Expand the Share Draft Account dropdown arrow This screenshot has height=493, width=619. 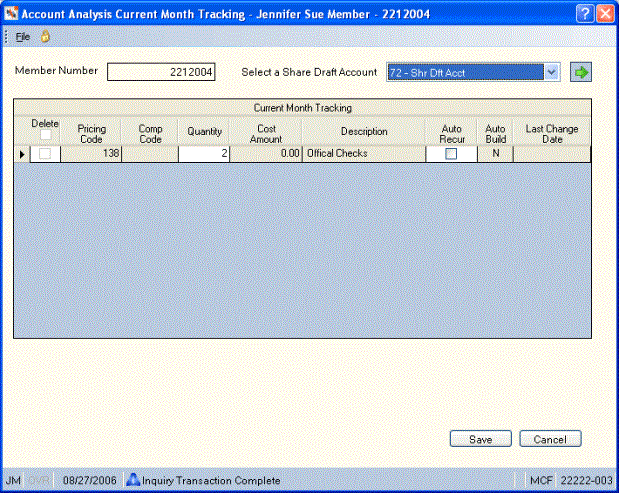click(x=551, y=73)
